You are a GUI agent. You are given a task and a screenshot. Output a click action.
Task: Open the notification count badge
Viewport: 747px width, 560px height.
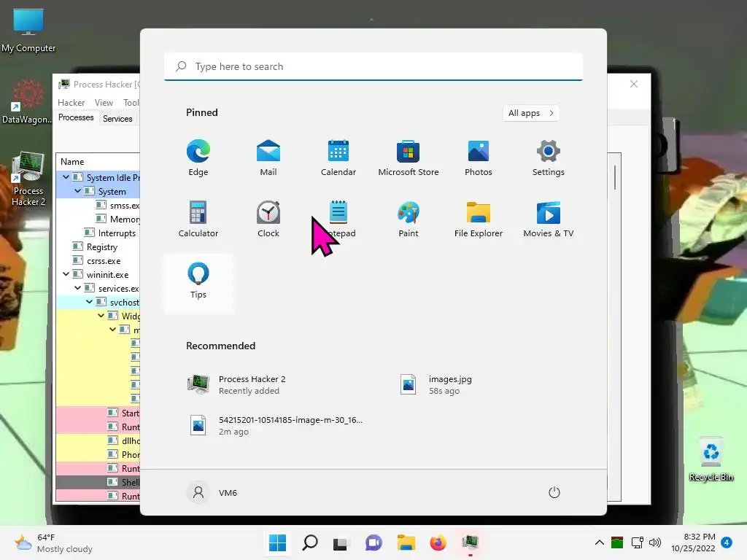[727, 542]
